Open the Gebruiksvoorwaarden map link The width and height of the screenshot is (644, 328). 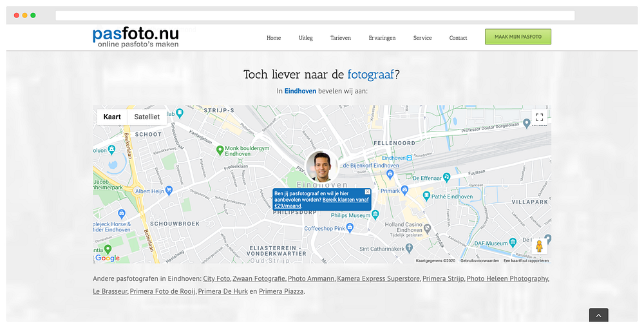[x=480, y=260]
